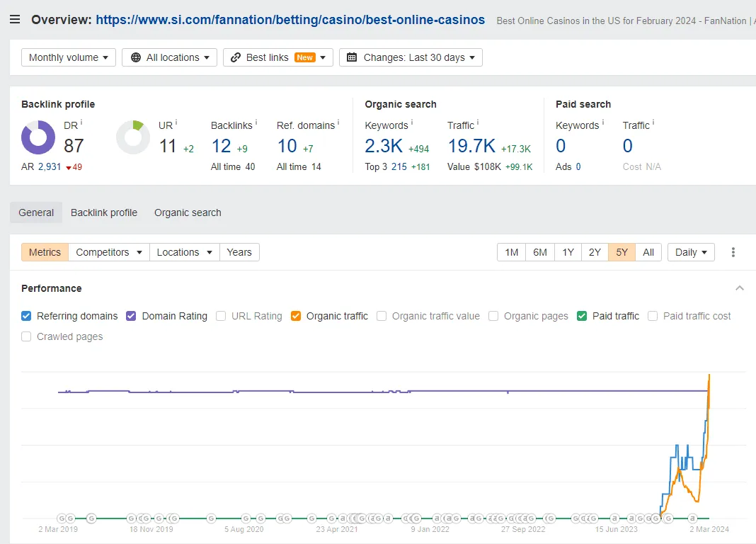Switch to the Organic search tab

(187, 212)
